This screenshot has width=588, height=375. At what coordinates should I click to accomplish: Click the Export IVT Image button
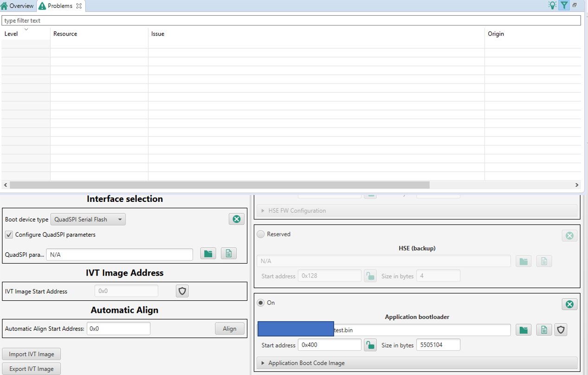click(x=32, y=369)
